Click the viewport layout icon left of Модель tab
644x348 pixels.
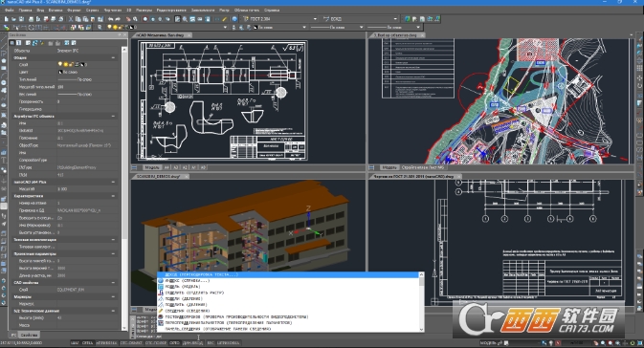[134, 167]
